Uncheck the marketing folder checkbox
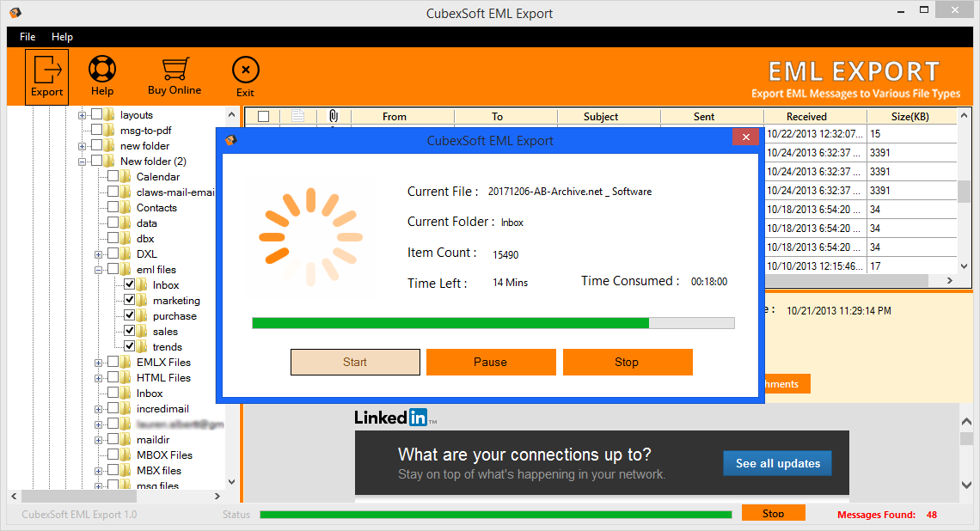Viewport: 980px width, 531px height. (x=129, y=300)
